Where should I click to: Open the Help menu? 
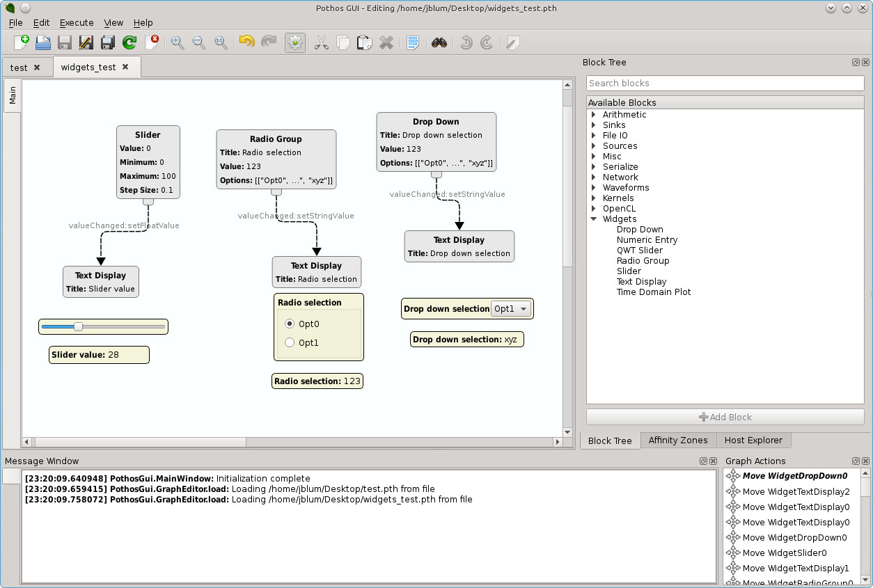click(x=143, y=23)
